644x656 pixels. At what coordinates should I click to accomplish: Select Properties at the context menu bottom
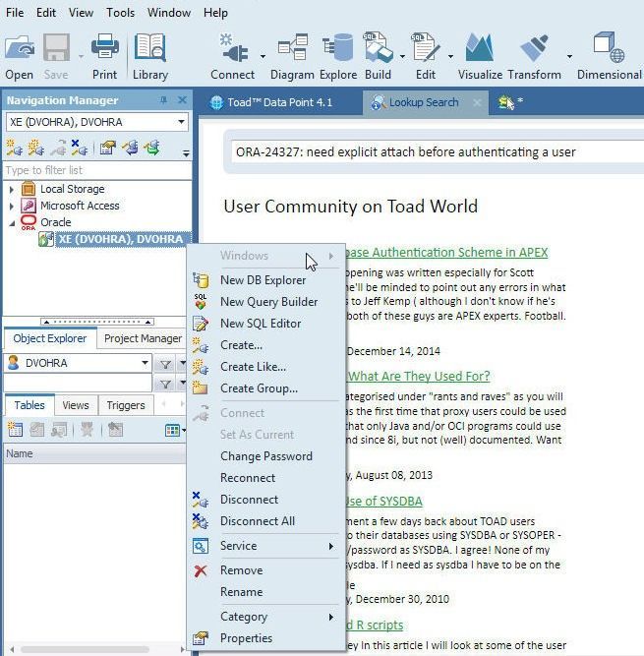coord(266,638)
